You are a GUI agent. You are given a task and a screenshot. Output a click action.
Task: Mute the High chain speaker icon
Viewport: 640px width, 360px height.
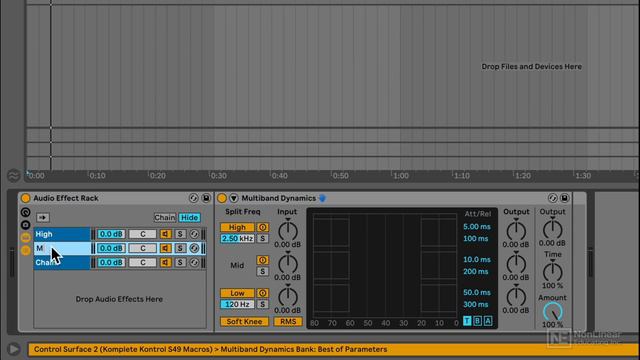pos(166,234)
